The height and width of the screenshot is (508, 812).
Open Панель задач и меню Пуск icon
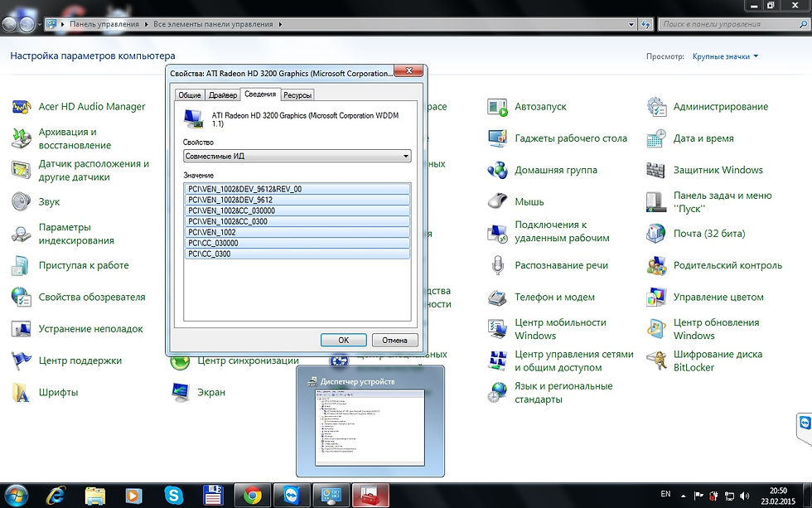point(656,201)
